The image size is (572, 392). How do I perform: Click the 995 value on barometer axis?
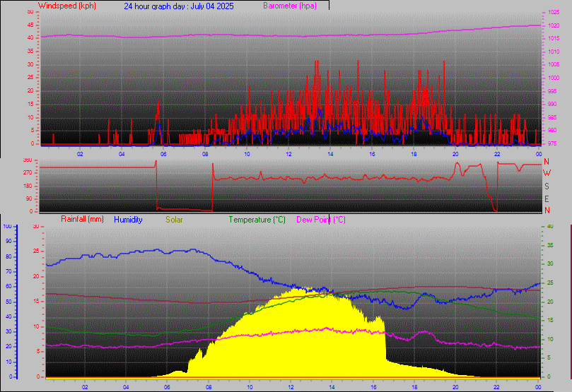click(x=552, y=91)
